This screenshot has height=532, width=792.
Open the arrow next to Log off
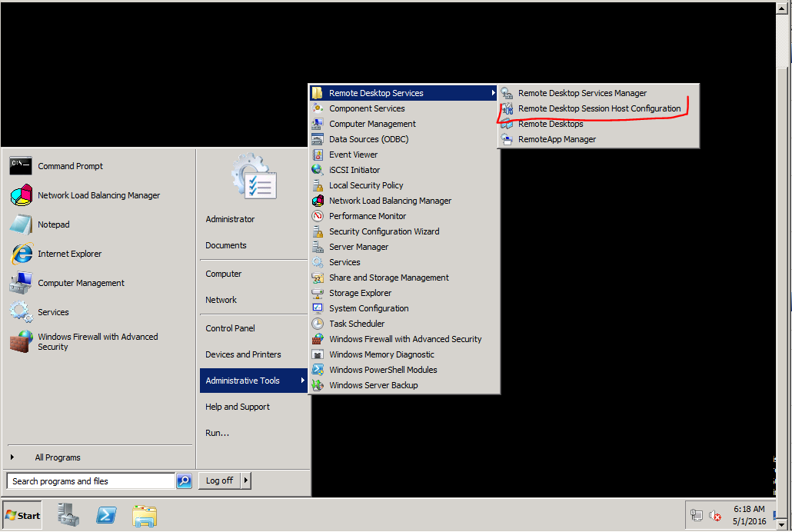pyautogui.click(x=246, y=480)
